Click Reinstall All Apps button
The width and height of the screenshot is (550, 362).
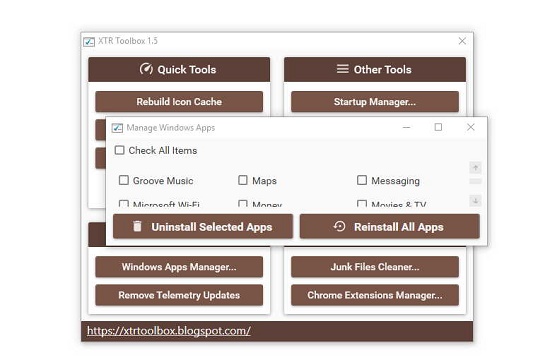point(389,227)
